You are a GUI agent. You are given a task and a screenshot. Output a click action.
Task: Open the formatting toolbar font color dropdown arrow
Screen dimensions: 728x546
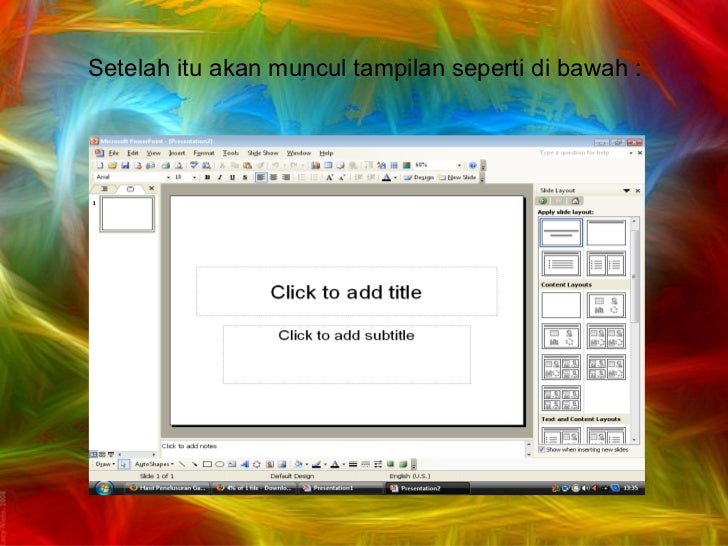pyautogui.click(x=395, y=177)
